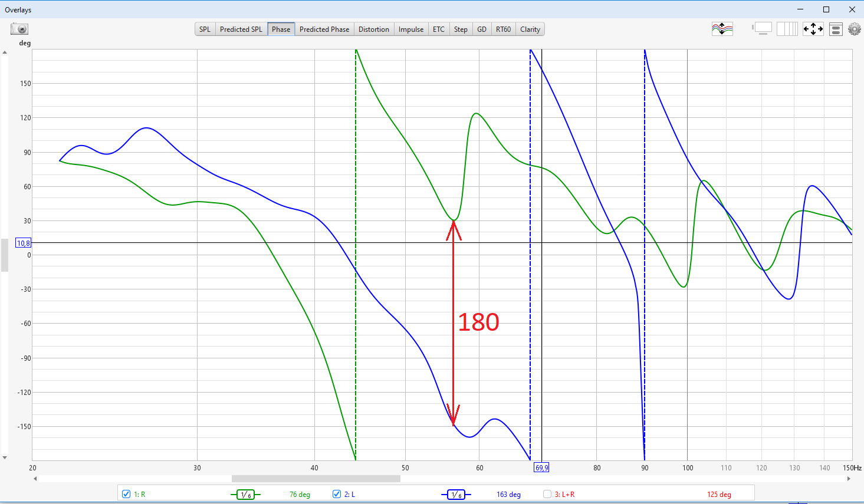
Task: Click the camera capture graph icon
Action: point(19,29)
